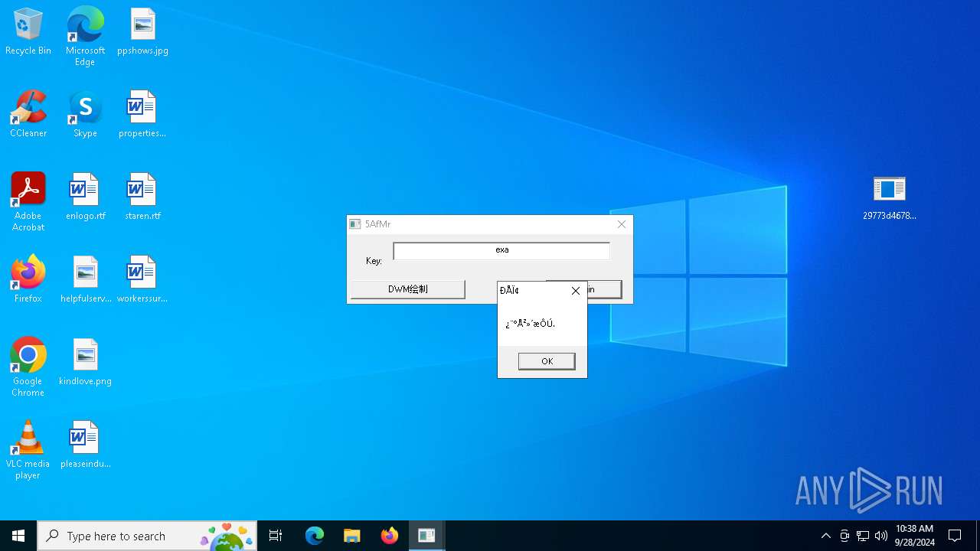This screenshot has height=551, width=980.
Task: Click OK in the message box
Action: pyautogui.click(x=547, y=361)
